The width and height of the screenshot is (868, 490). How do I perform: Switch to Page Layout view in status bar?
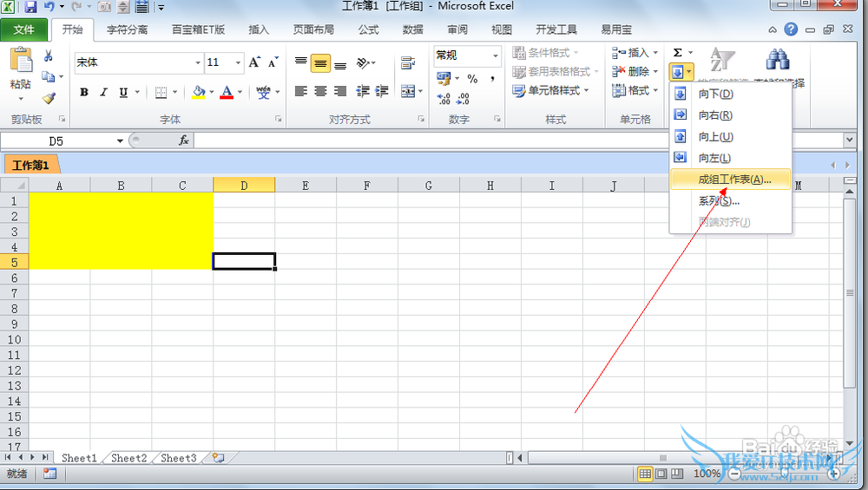tap(661, 474)
